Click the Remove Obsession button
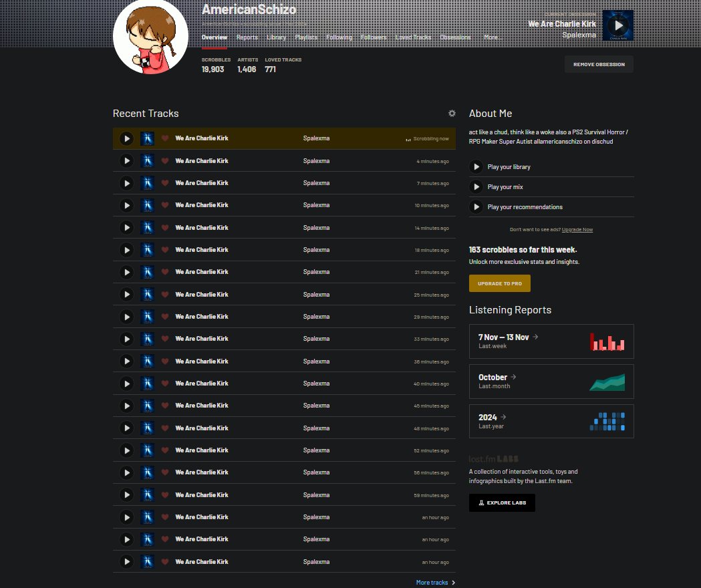Image resolution: width=701 pixels, height=588 pixels. coord(599,64)
